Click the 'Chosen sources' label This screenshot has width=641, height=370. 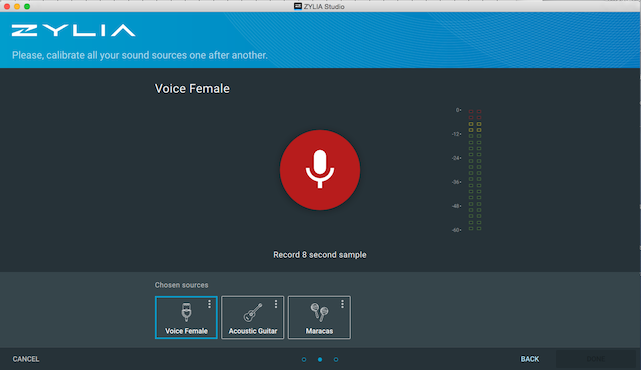coord(181,285)
